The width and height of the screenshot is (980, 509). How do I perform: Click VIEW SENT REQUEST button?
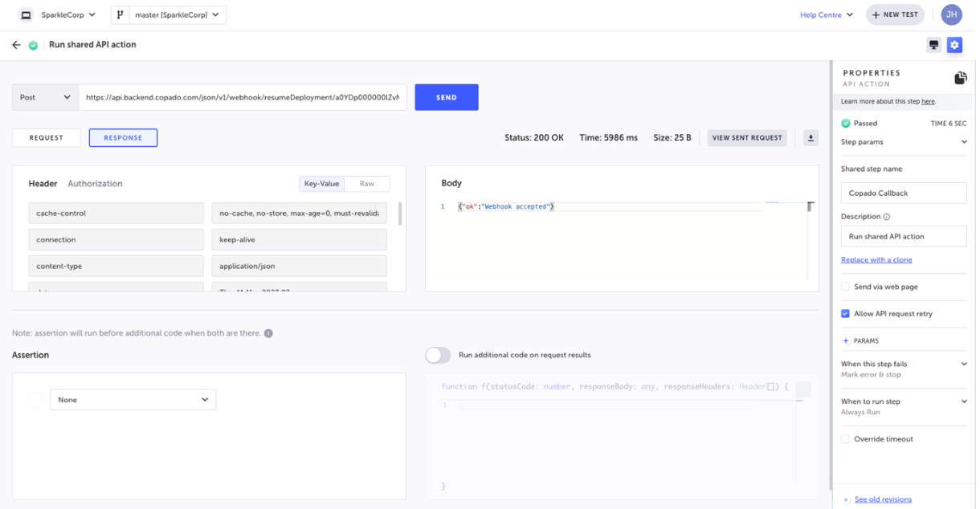747,138
